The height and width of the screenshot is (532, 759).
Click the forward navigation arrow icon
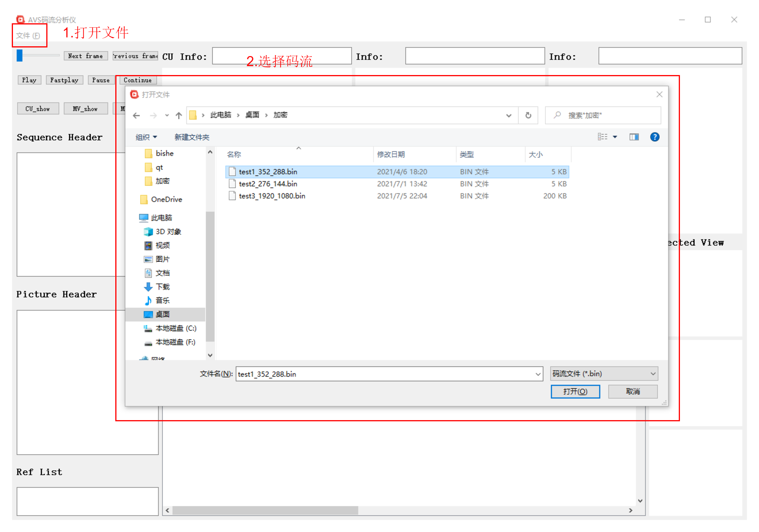click(x=154, y=115)
